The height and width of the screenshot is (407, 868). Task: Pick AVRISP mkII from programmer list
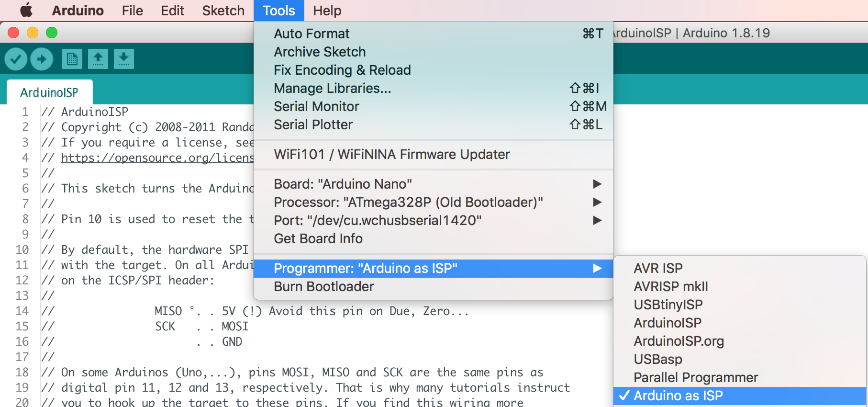(x=670, y=287)
